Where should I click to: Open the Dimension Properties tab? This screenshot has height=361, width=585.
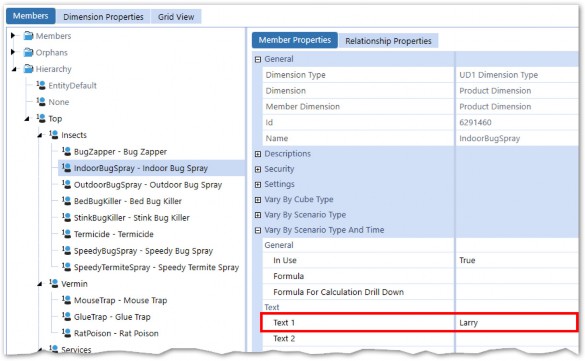(103, 17)
